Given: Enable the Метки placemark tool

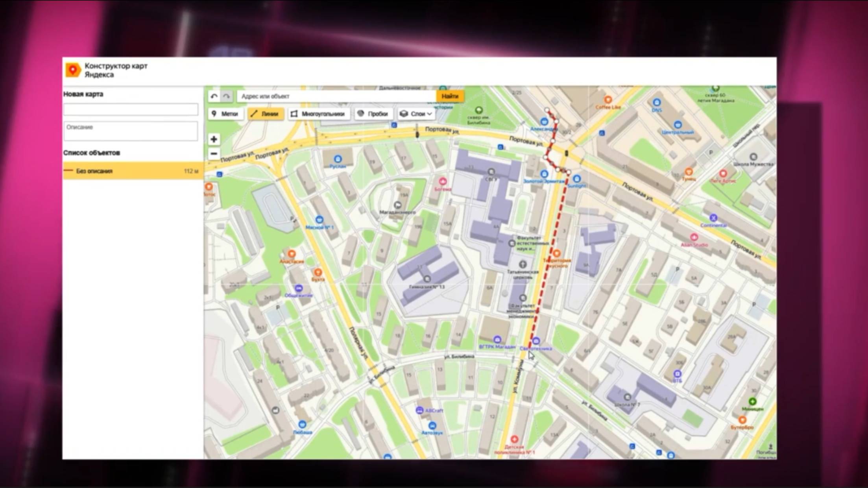Looking at the screenshot, I should pos(225,114).
